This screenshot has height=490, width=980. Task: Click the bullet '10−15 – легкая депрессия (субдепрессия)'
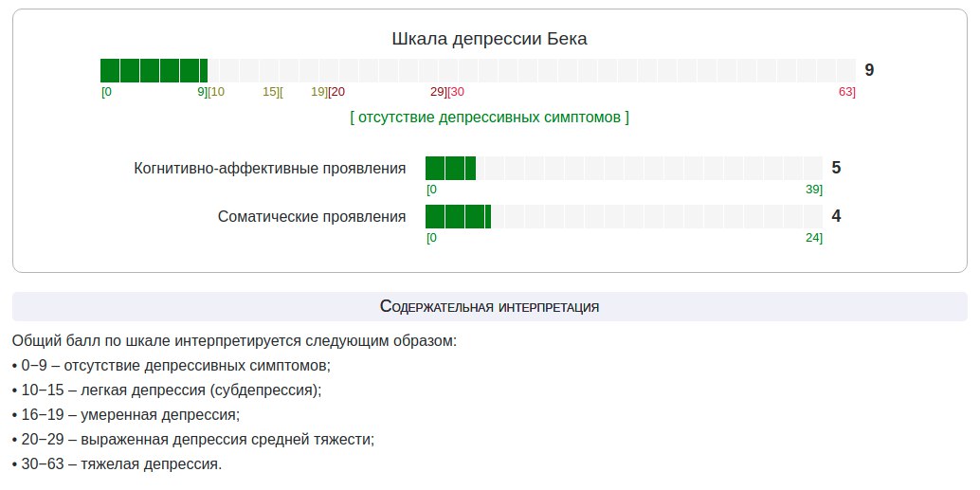[x=166, y=390]
